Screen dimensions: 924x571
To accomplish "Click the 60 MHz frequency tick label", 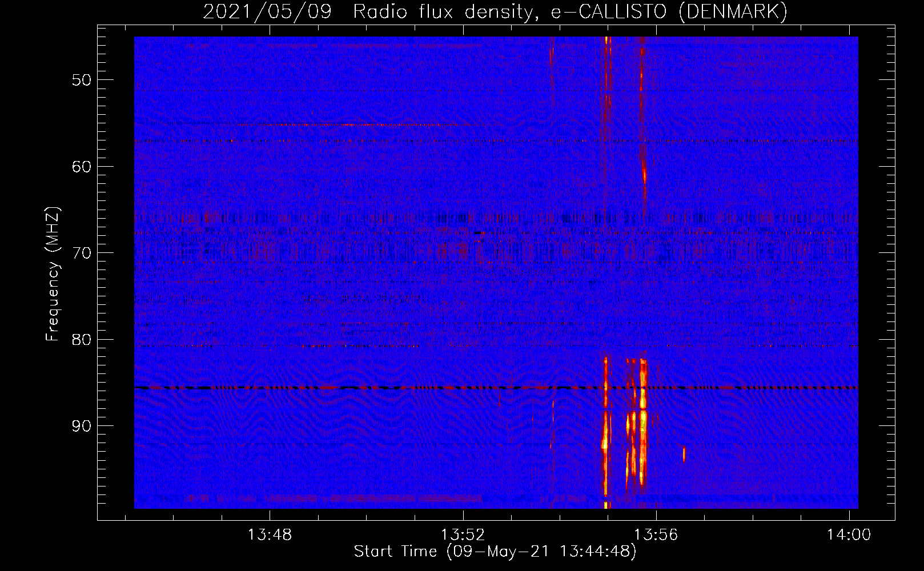I will pos(81,167).
